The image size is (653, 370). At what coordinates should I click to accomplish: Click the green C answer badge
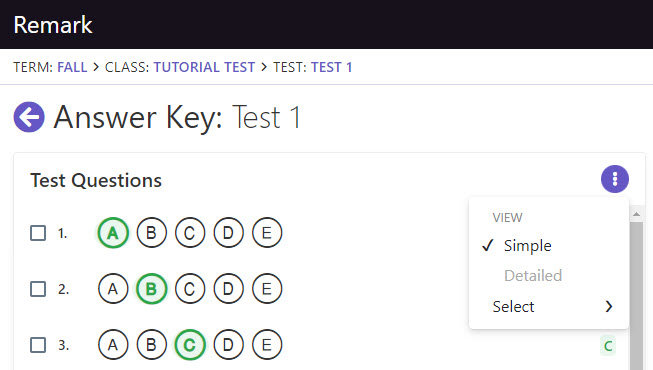(608, 345)
